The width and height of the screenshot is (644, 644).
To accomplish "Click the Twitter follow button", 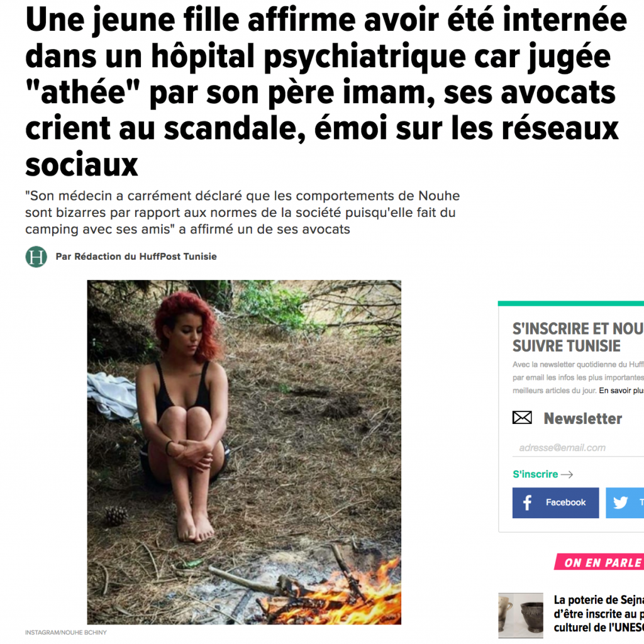I will coord(625,502).
